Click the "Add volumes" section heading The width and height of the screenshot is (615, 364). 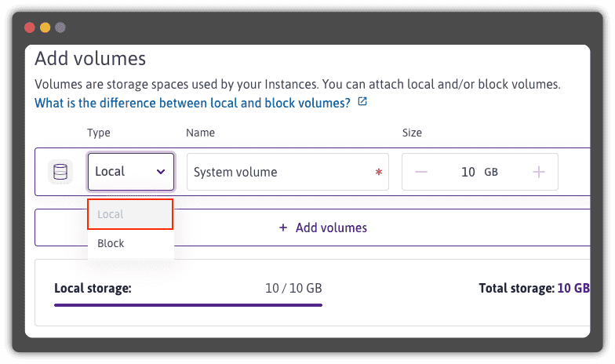click(90, 58)
